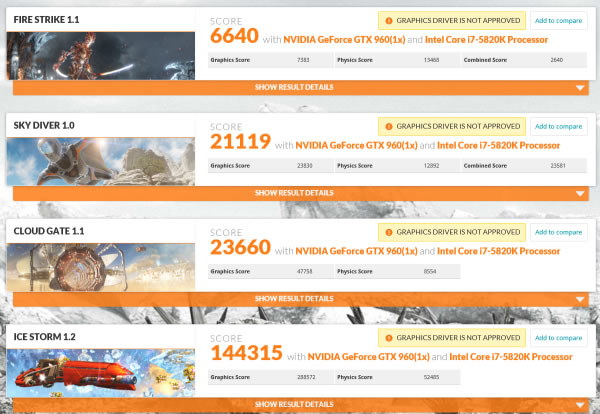
Task: Click the Sky Diver wingsuit thumbnail image
Action: [x=101, y=161]
